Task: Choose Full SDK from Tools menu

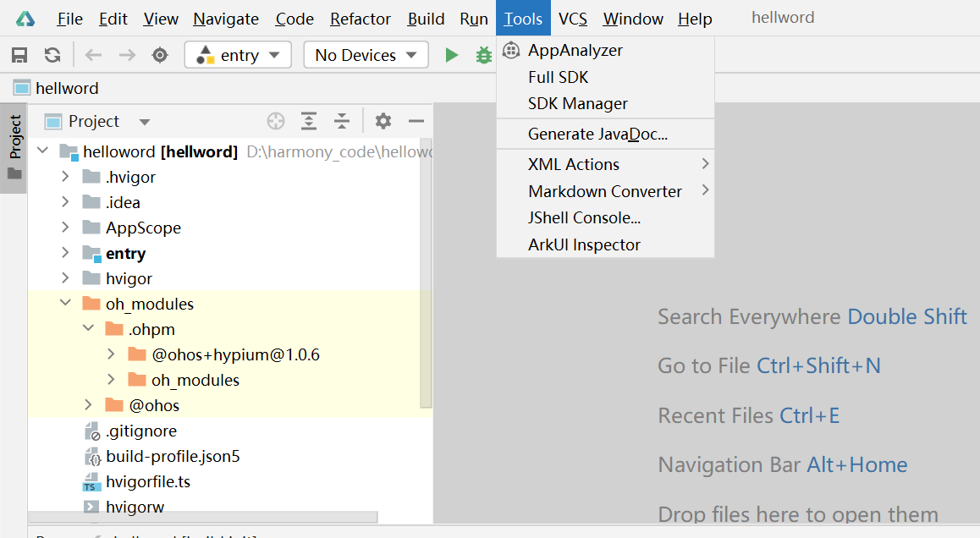Action: coord(606,77)
